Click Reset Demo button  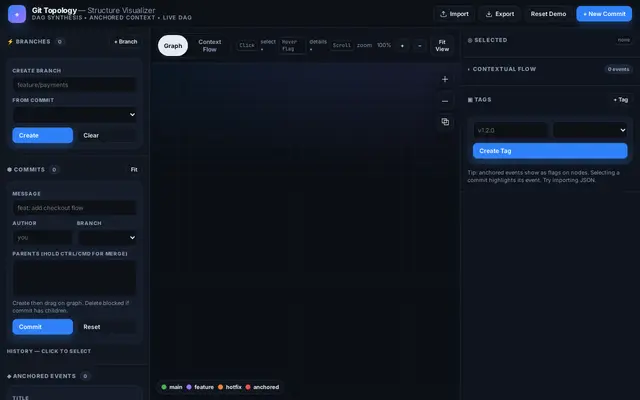548,14
